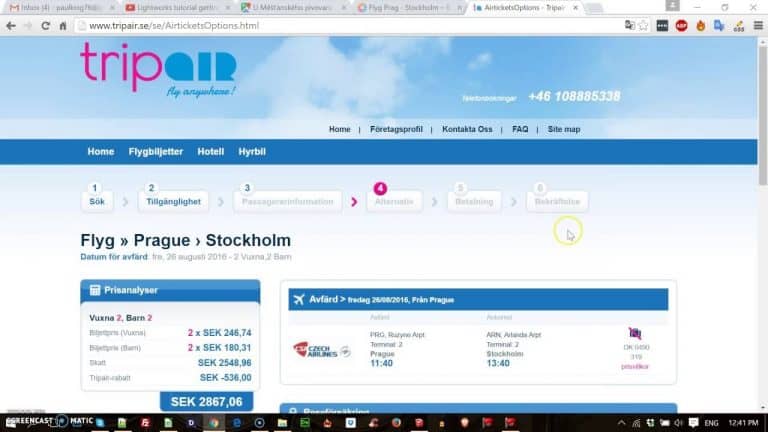
Task: Click the CSS extension icon
Action: pyautogui.click(x=739, y=26)
